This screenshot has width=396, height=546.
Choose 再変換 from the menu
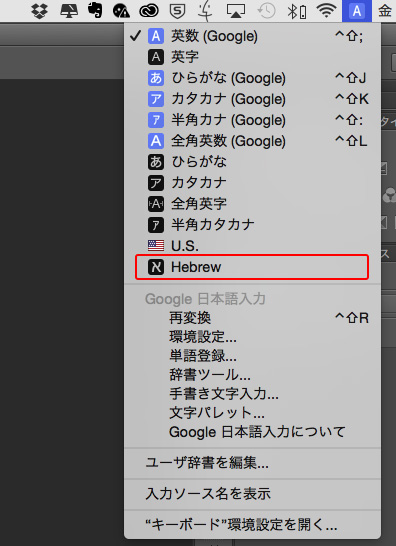(252, 318)
